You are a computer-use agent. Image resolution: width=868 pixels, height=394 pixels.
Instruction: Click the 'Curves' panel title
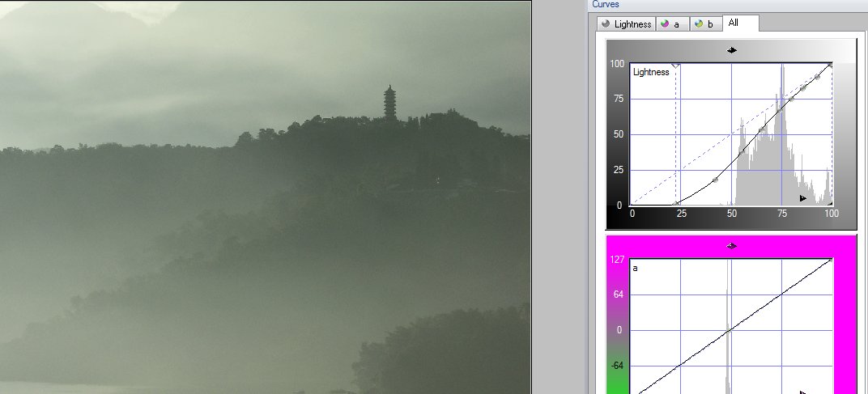click(605, 4)
